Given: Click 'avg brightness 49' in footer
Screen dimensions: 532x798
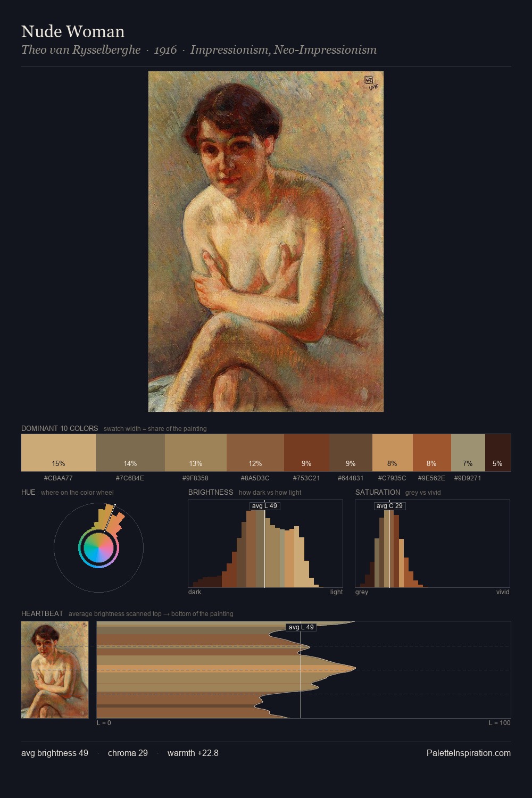Looking at the screenshot, I should [55, 753].
